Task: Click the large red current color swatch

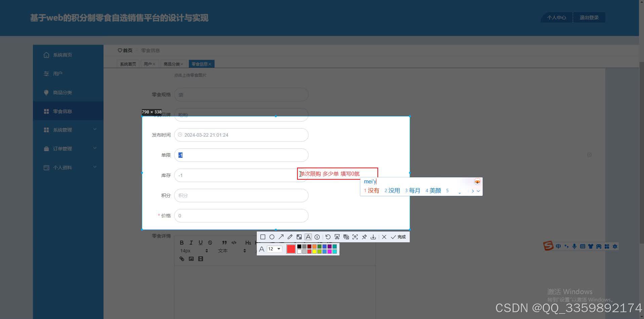Action: point(291,249)
